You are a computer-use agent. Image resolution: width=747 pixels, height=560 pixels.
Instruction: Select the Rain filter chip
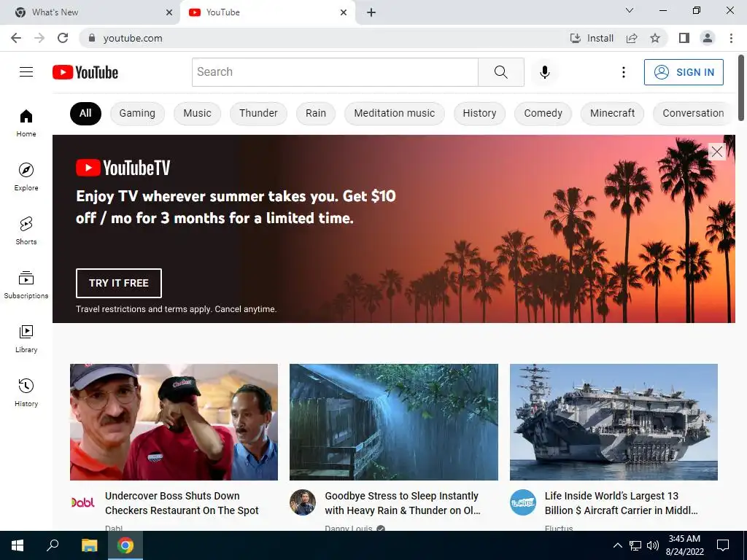pos(316,113)
